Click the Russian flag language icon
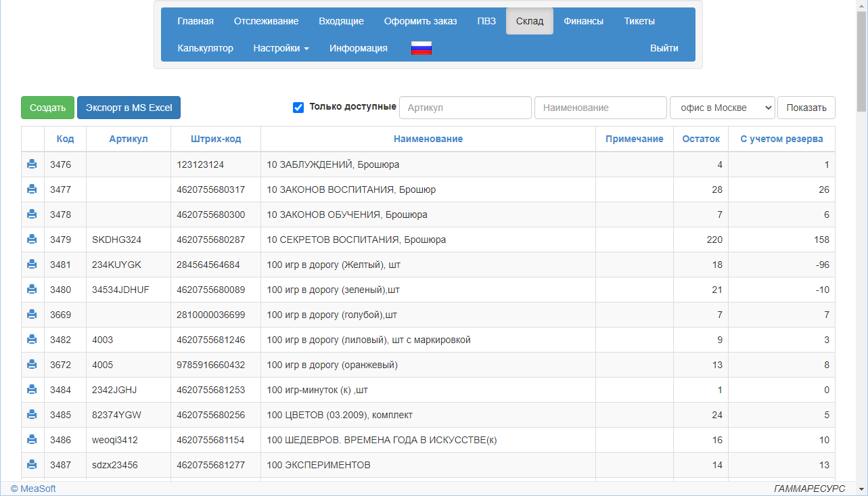 pyautogui.click(x=421, y=48)
